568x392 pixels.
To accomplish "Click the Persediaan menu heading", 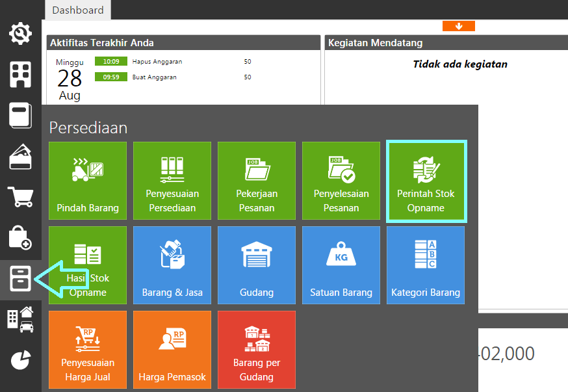I will coord(88,127).
